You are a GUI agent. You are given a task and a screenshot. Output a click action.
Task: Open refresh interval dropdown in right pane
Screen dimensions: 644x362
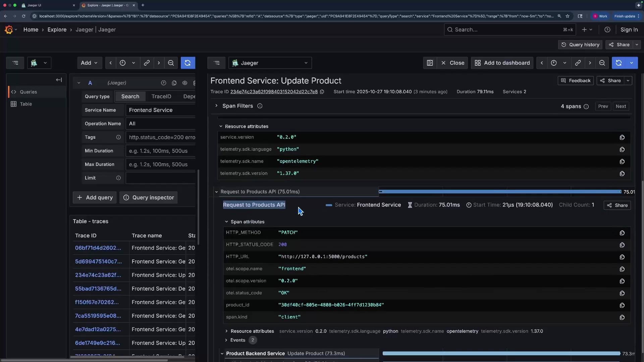632,63
